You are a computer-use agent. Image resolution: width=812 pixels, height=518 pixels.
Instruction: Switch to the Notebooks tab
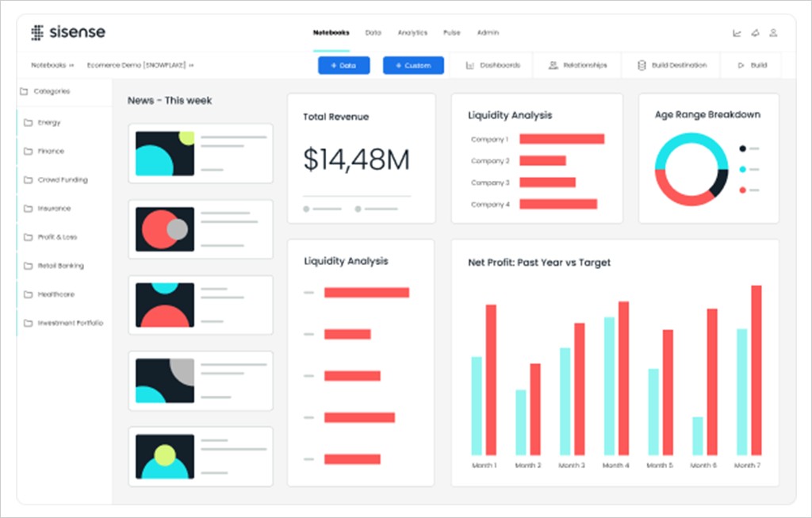(331, 33)
